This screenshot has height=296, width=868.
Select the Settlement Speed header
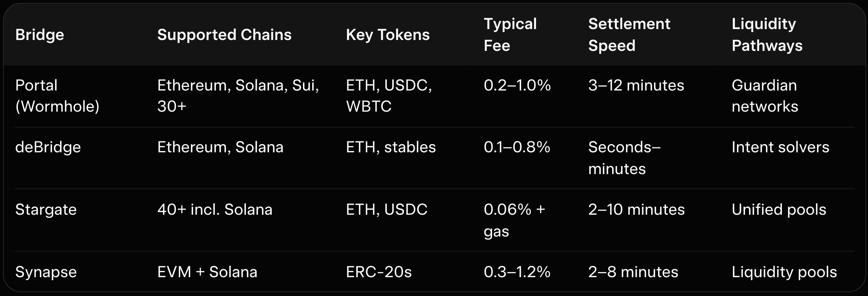coord(629,35)
